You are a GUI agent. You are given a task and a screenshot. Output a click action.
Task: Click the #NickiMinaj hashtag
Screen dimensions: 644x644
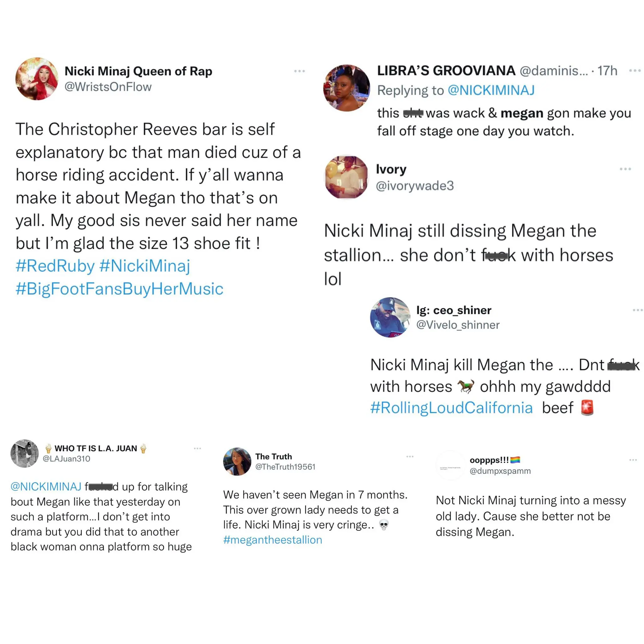point(145,266)
